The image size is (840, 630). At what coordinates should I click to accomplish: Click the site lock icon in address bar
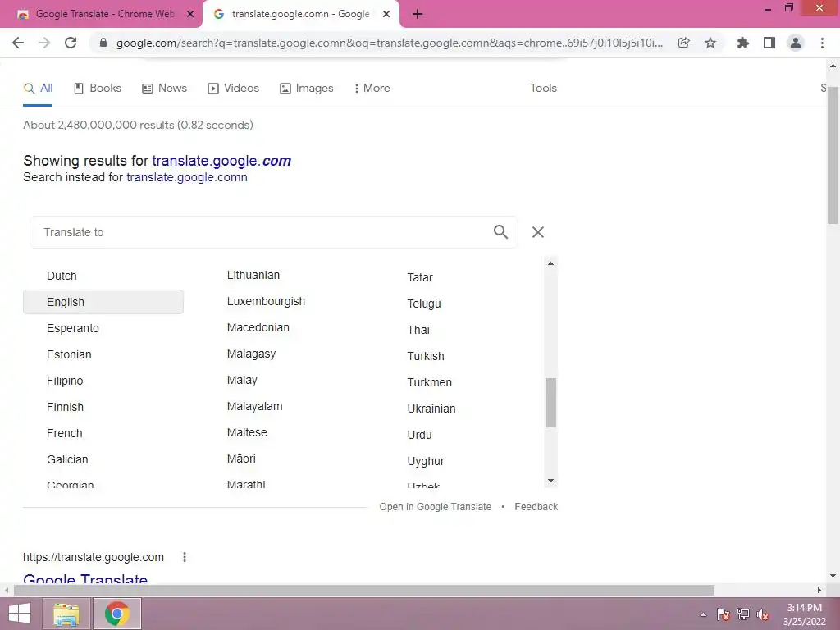tap(103, 43)
